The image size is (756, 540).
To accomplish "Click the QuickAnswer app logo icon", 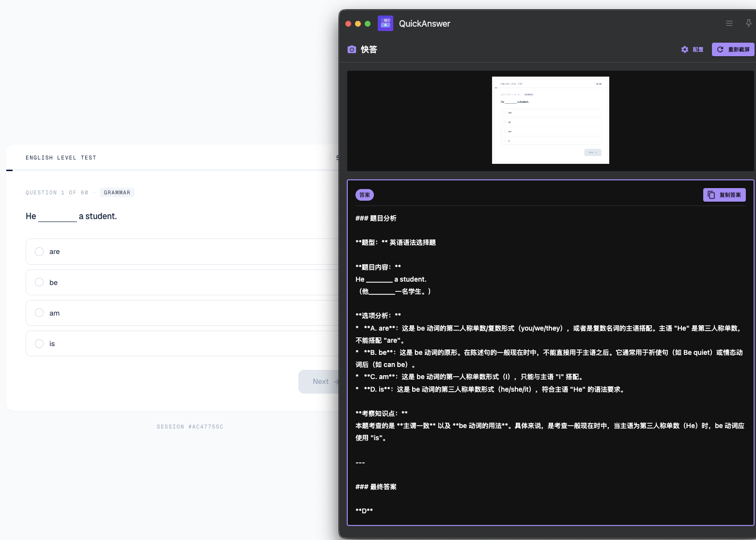I will 386,23.
